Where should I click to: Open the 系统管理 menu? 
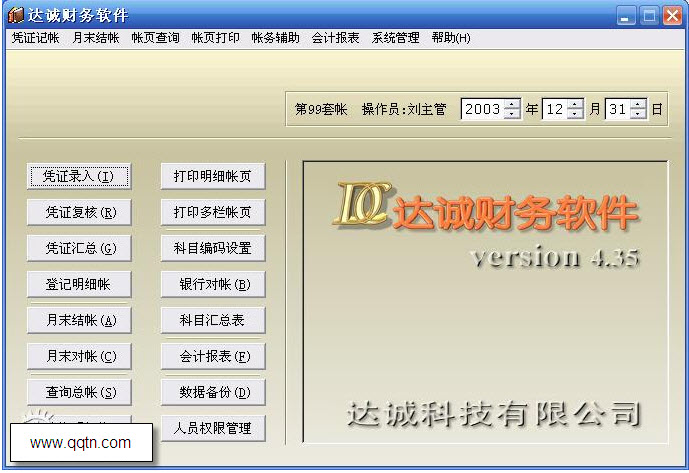pos(395,38)
